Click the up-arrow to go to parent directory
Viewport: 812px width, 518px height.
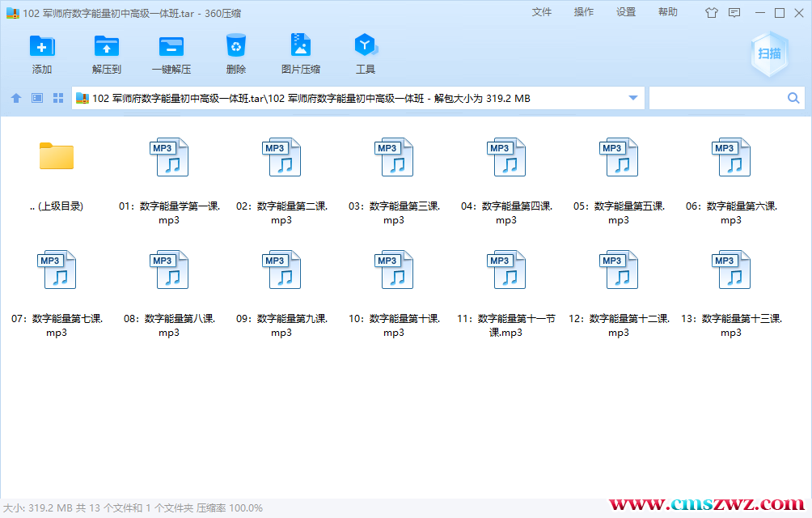pyautogui.click(x=15, y=97)
